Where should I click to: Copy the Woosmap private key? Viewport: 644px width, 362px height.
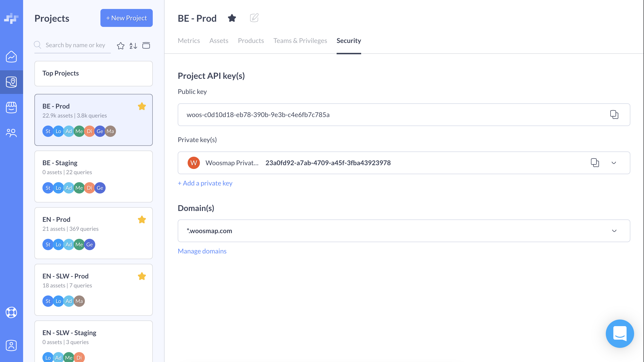594,163
